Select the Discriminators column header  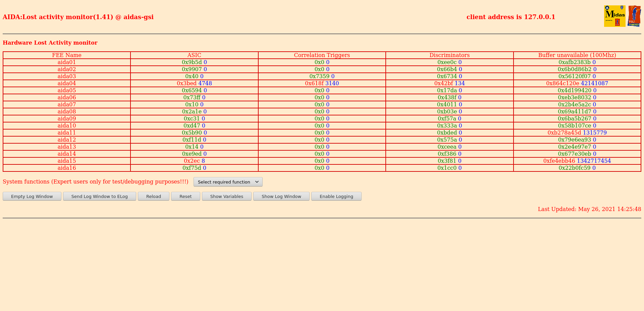[x=449, y=55]
